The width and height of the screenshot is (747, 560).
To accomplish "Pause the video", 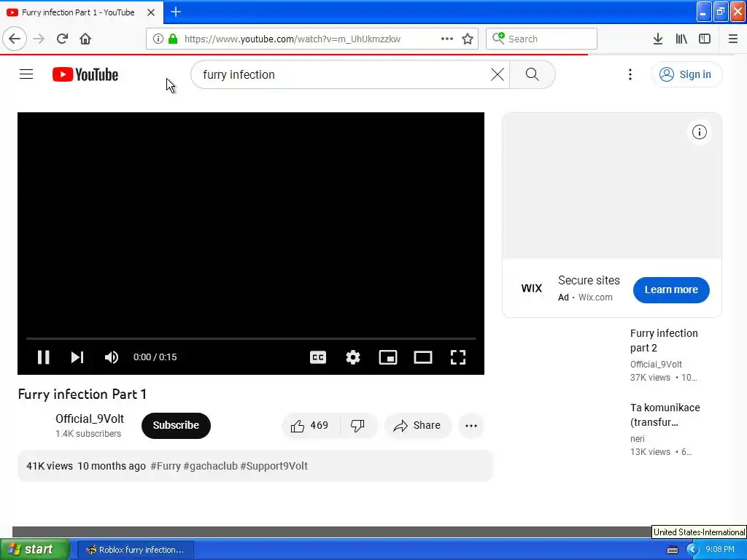I will [x=43, y=357].
